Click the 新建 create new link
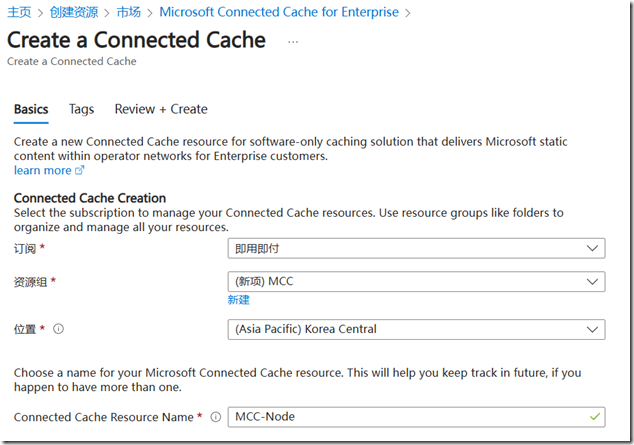Viewport: 634px width, 445px height. tap(239, 300)
